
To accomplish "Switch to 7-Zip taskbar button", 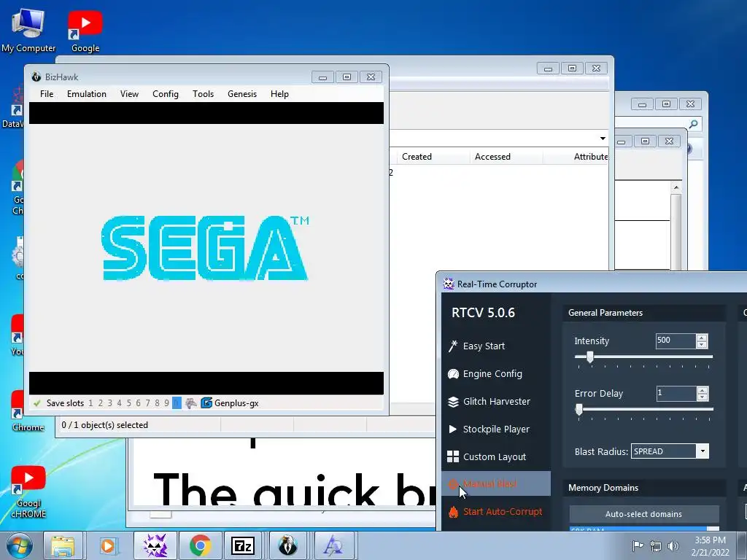I will (242, 545).
